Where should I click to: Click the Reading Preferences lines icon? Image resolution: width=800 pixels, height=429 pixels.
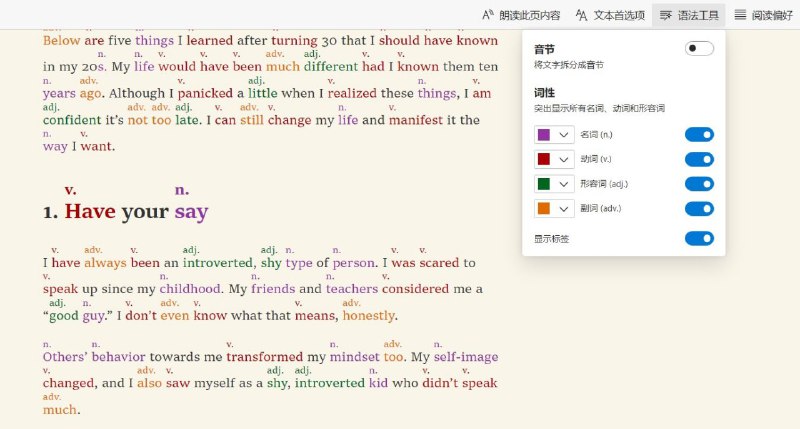pyautogui.click(x=740, y=15)
